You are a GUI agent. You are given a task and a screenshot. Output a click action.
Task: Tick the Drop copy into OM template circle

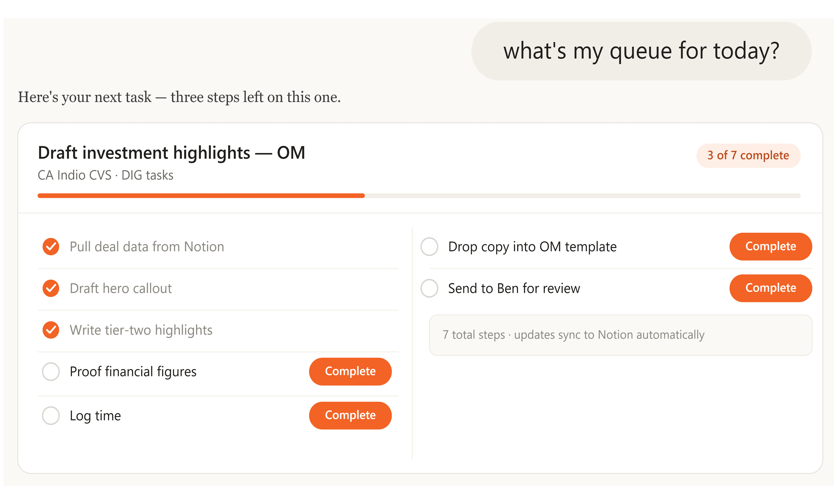[x=429, y=247]
